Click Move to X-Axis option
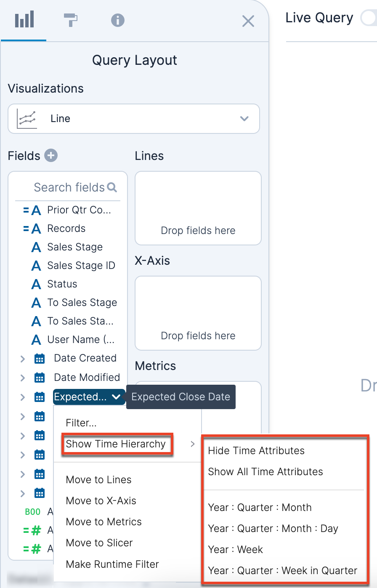The height and width of the screenshot is (588, 377). [x=101, y=501]
